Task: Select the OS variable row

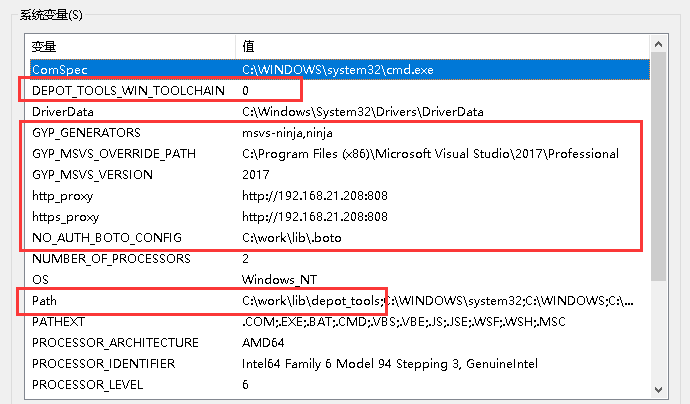Action: pyautogui.click(x=340, y=279)
